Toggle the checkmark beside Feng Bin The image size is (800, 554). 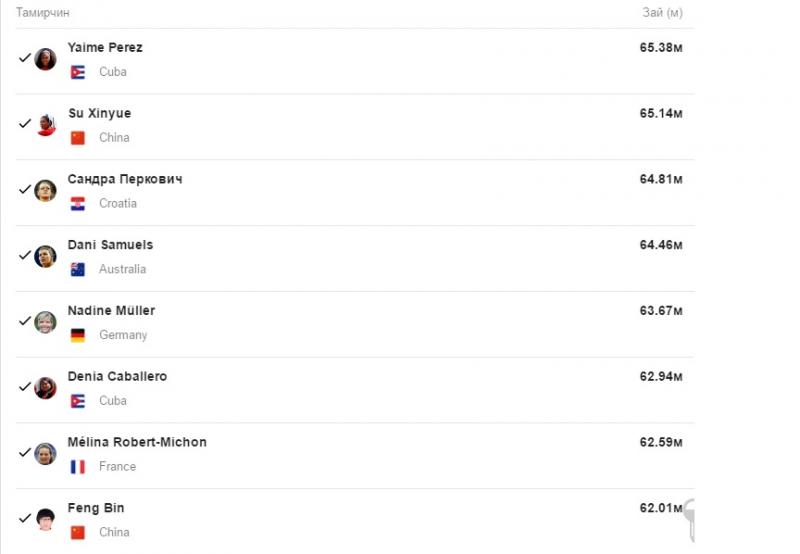pyautogui.click(x=25, y=519)
